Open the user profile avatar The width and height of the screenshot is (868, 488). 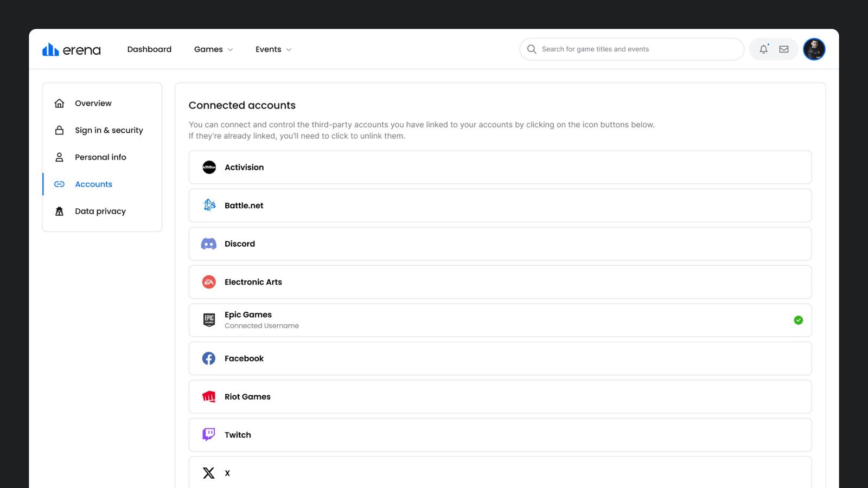[814, 49]
